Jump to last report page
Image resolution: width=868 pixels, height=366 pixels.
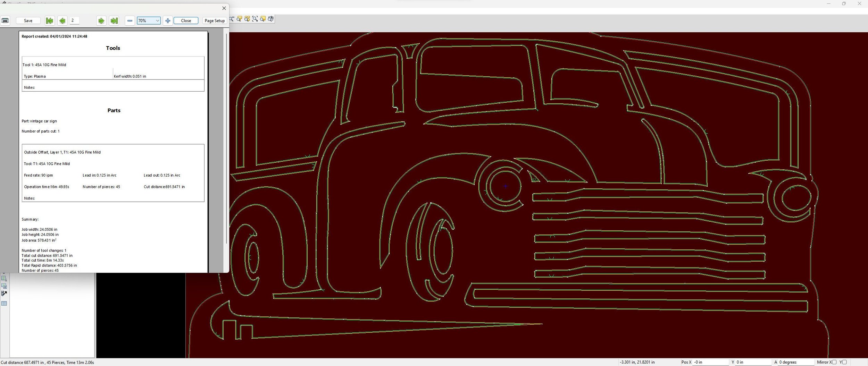(x=114, y=21)
